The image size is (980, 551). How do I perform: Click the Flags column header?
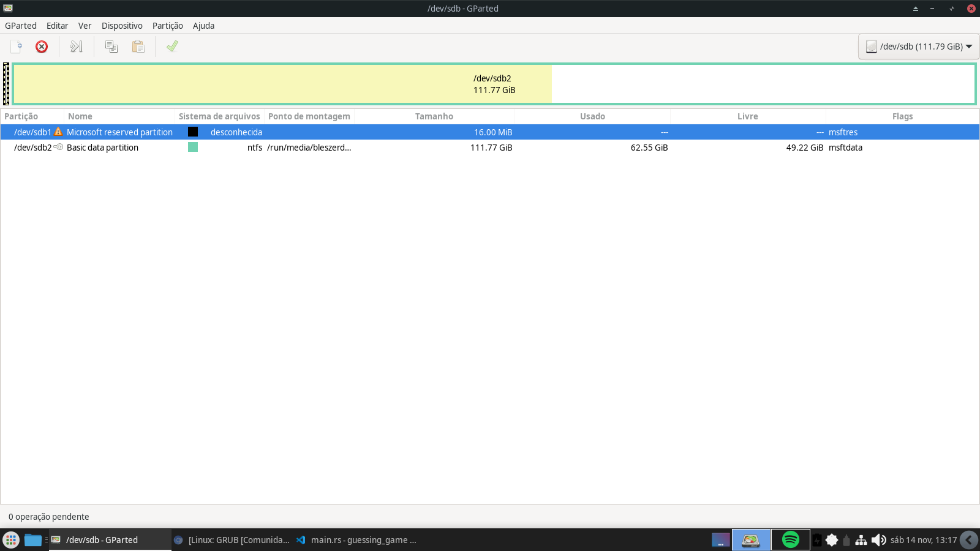coord(902,116)
